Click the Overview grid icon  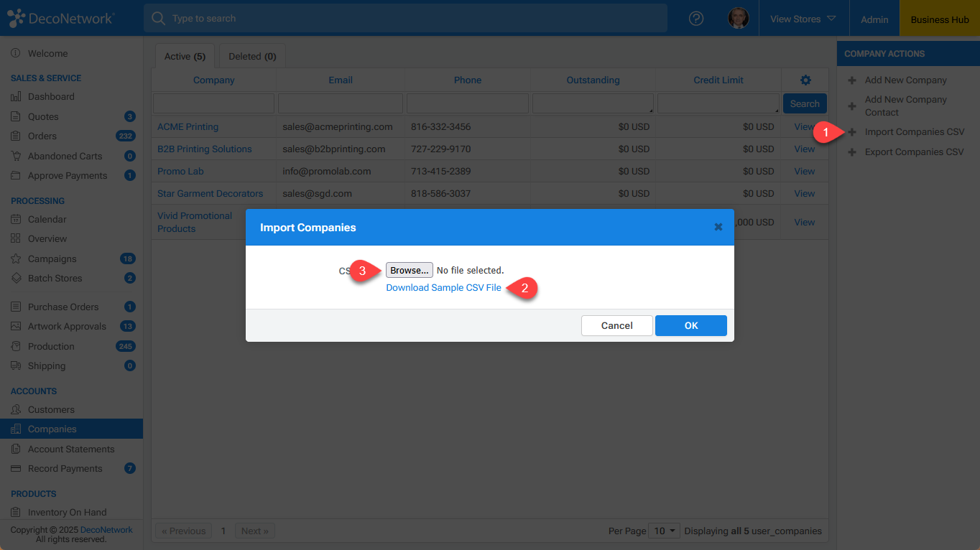(x=16, y=239)
